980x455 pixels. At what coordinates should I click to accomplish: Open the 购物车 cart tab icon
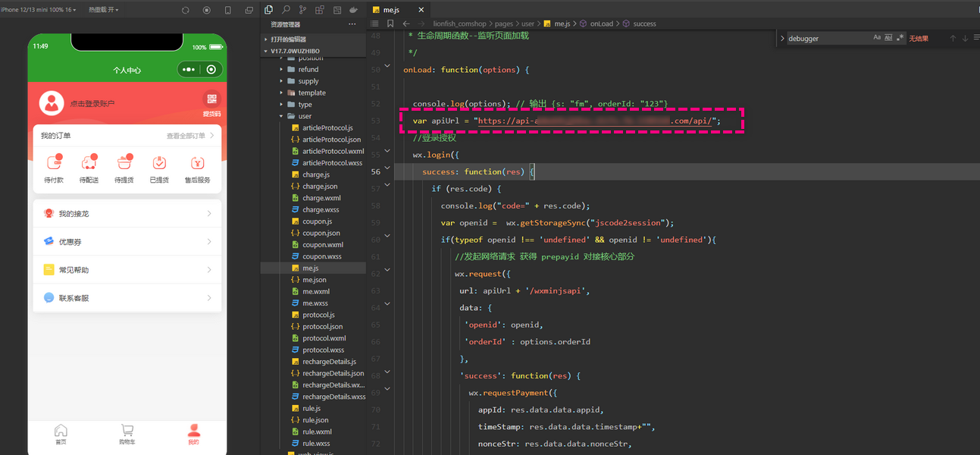127,431
